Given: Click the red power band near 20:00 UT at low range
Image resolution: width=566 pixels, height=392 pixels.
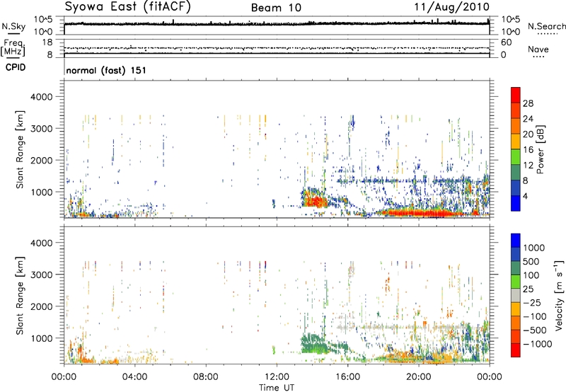Looking at the screenshot, I should click(x=419, y=213).
